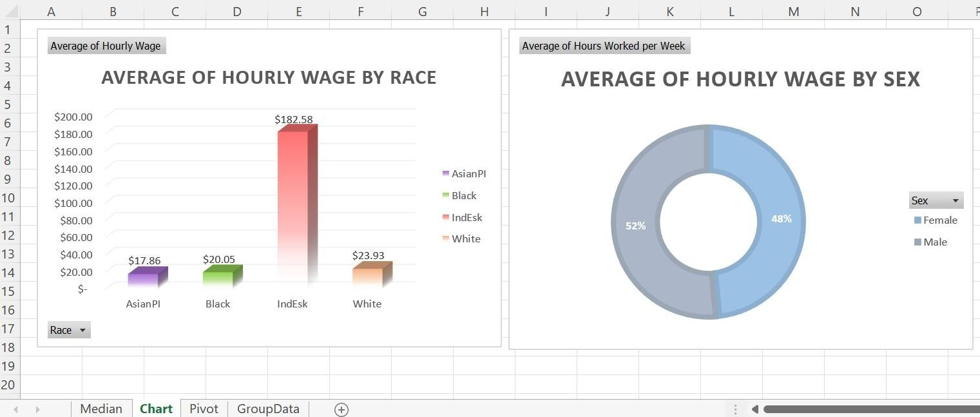Click the horizontal scrollbar left arrow

pos(754,409)
